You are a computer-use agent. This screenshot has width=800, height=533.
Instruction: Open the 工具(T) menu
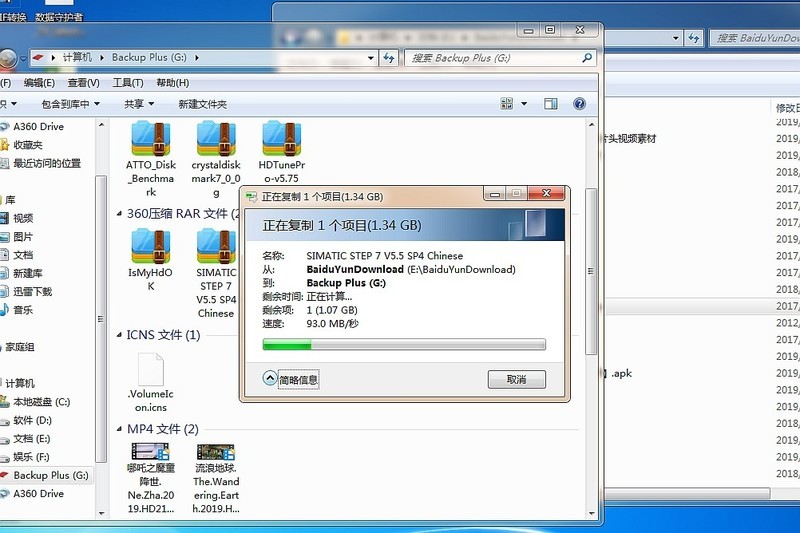[128, 83]
